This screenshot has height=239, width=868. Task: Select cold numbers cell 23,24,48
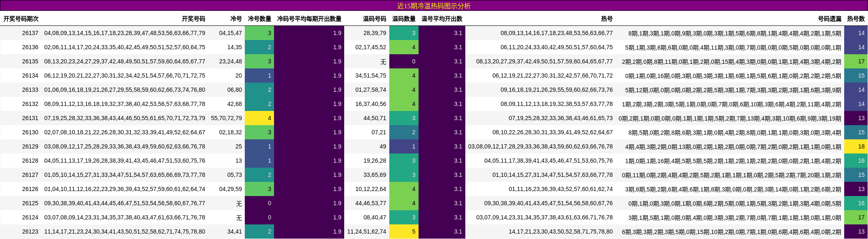point(231,61)
